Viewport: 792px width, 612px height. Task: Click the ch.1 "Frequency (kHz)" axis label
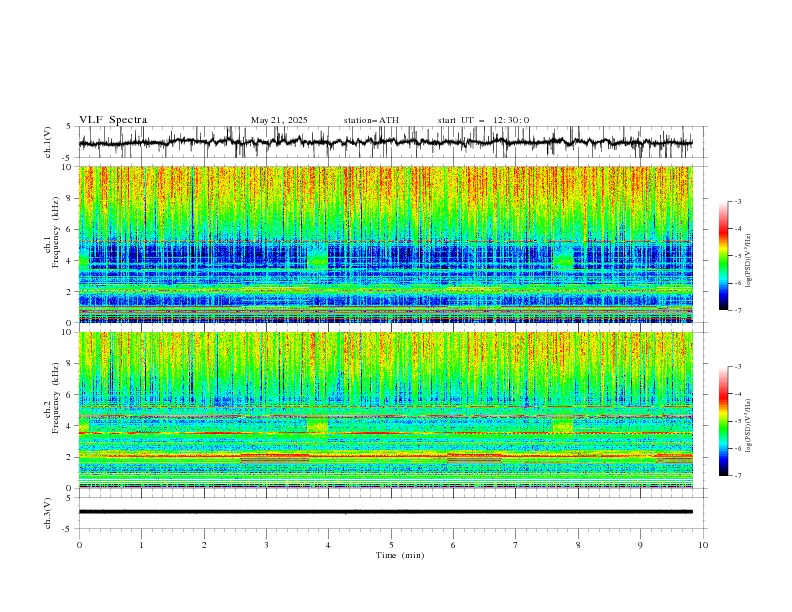point(56,233)
